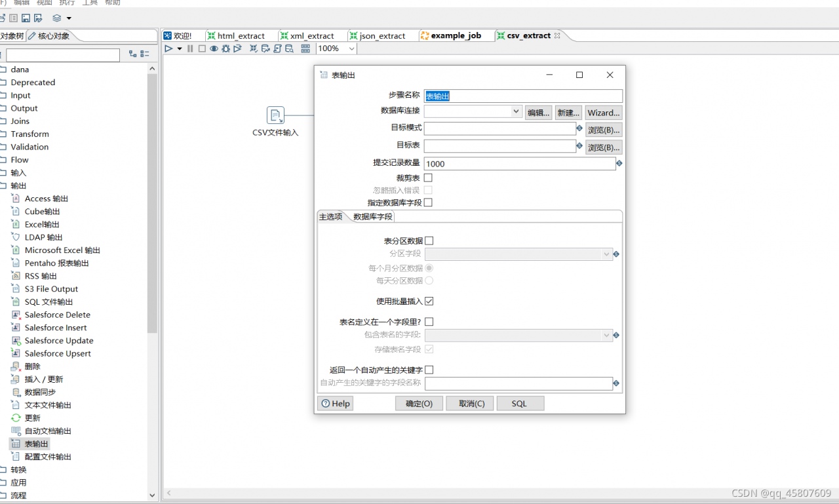Save the current transformation file
This screenshot has width=839, height=504.
26,18
